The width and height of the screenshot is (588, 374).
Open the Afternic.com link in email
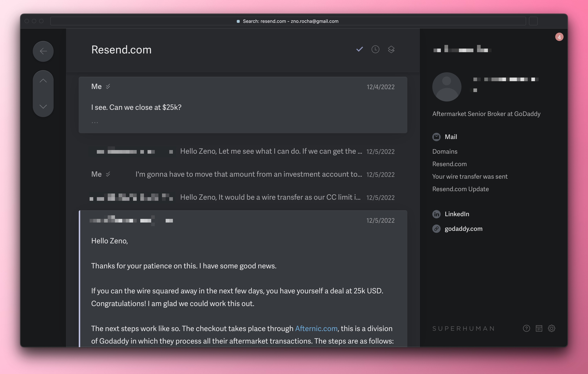click(x=316, y=328)
